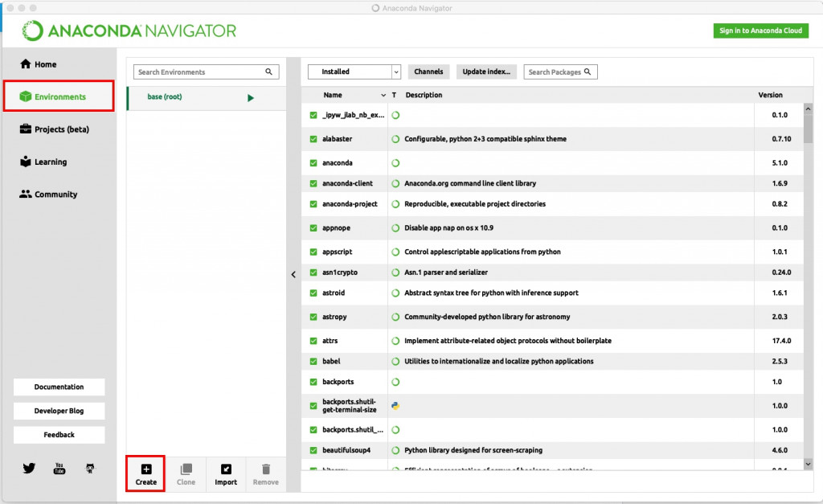
Task: Click the Version column header
Action: click(x=770, y=95)
